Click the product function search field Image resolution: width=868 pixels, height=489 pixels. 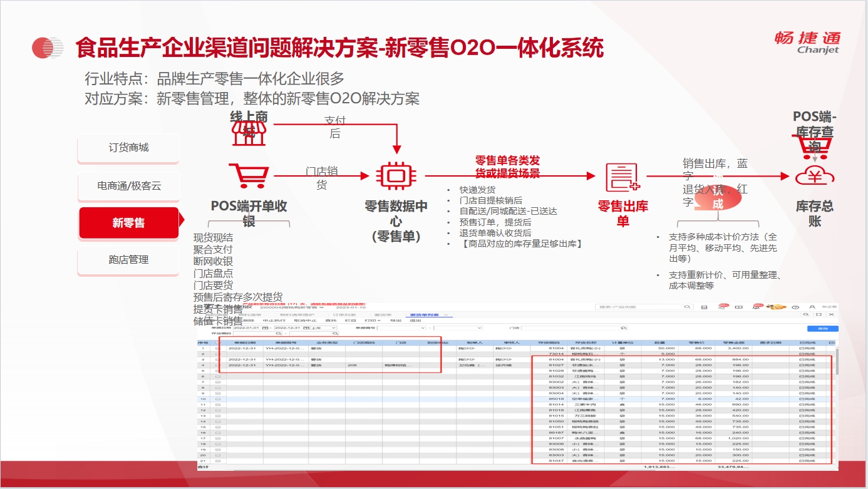pos(644,307)
